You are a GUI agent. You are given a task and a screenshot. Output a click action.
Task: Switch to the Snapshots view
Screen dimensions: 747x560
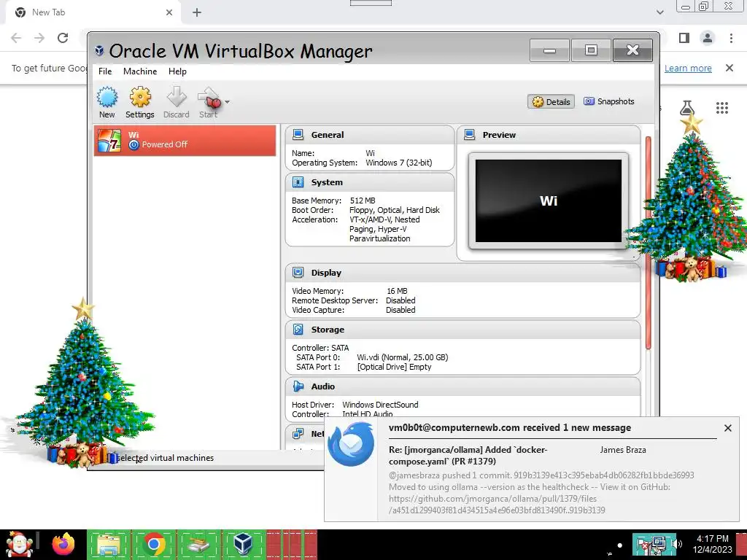coord(609,101)
